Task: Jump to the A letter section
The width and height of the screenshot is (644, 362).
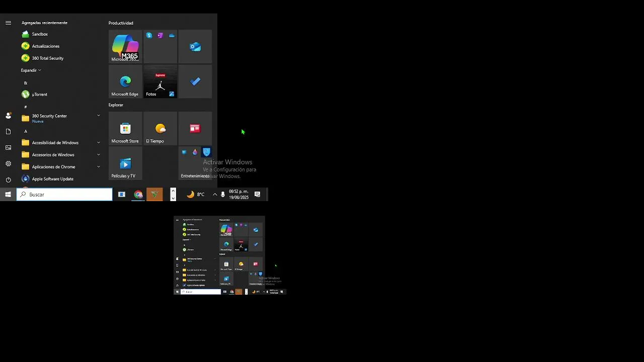Action: coord(26,131)
